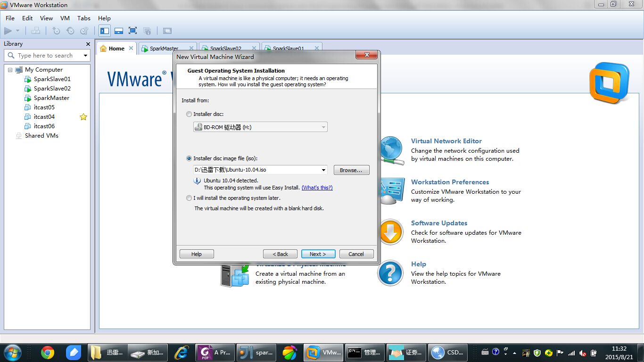Click the Help question mark icon on Home
The width and height of the screenshot is (644, 362).
pyautogui.click(x=390, y=273)
